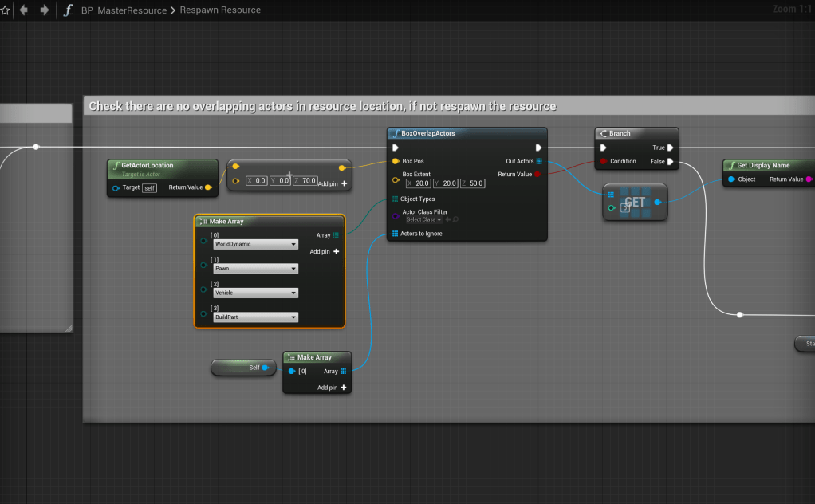Image resolution: width=815 pixels, height=504 pixels.
Task: Click the Out Actors array output pin
Action: click(x=539, y=161)
